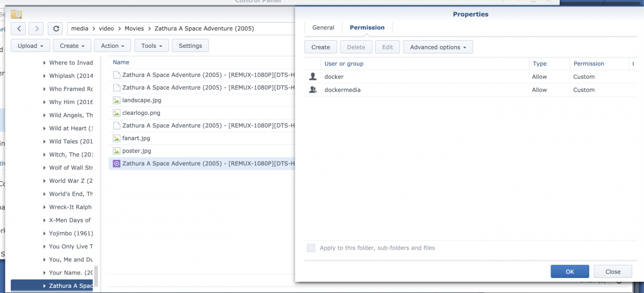Sort by the Name column header

click(121, 62)
